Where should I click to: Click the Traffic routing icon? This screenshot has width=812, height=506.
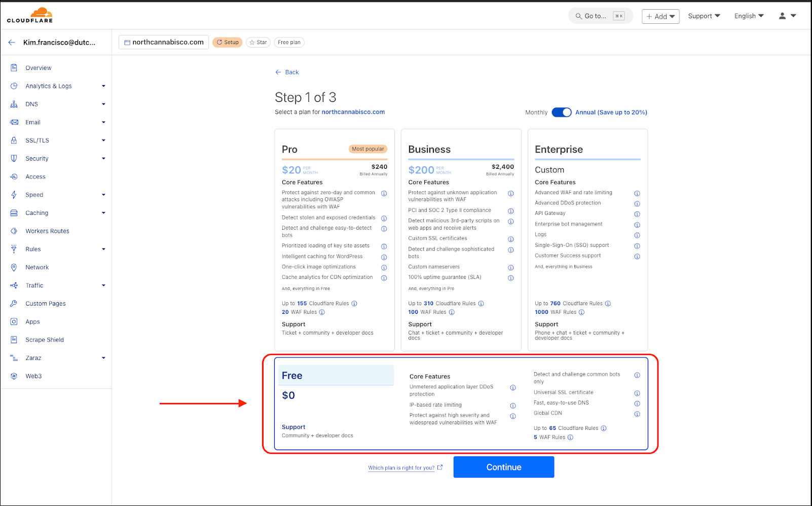point(14,285)
